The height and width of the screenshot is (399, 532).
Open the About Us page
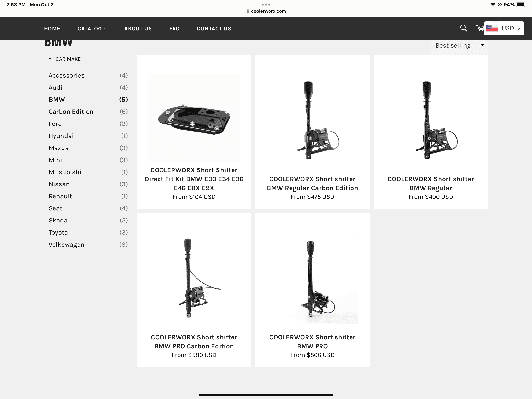coord(138,29)
